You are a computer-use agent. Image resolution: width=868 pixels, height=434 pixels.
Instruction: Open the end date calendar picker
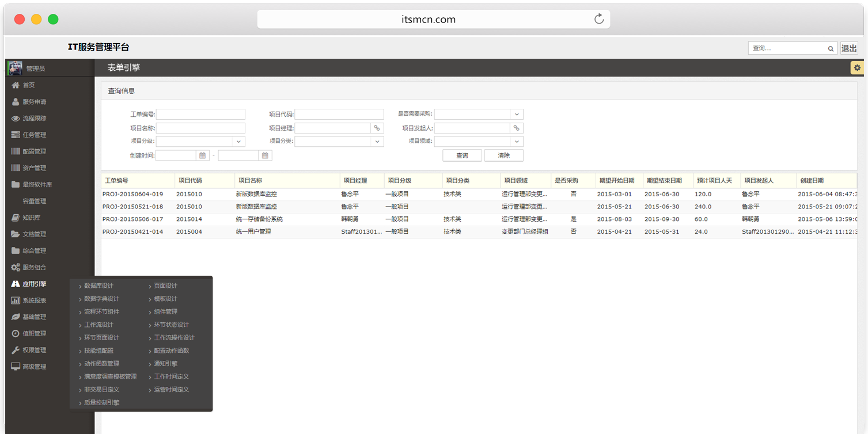pyautogui.click(x=265, y=155)
